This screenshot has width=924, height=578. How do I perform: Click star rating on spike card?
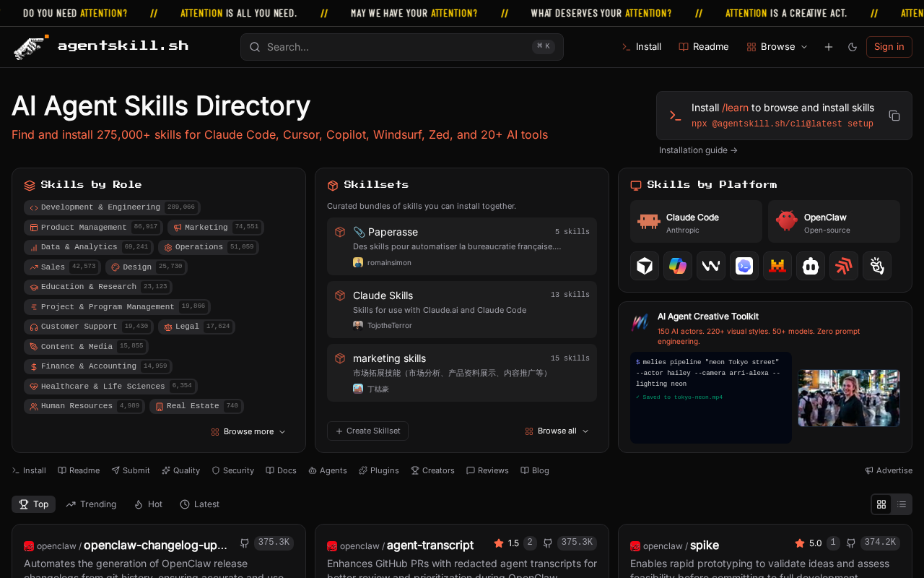pos(808,543)
